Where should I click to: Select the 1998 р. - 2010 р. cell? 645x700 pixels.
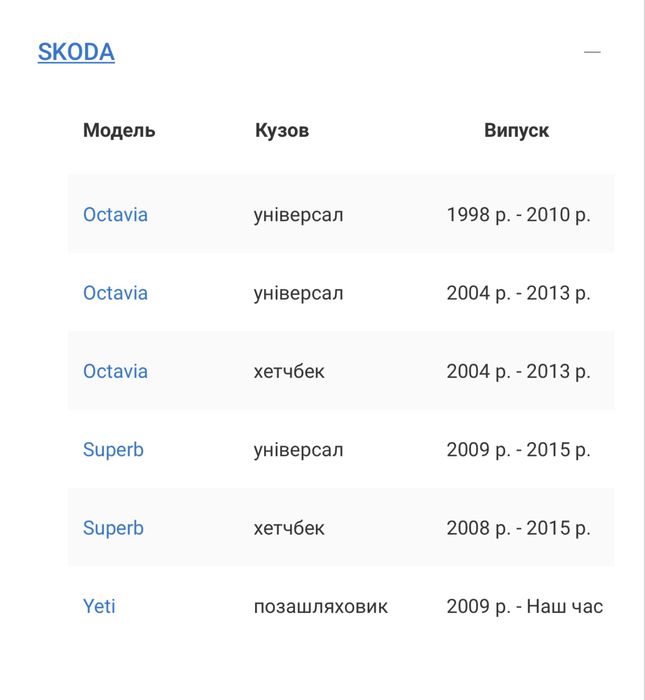pos(518,215)
